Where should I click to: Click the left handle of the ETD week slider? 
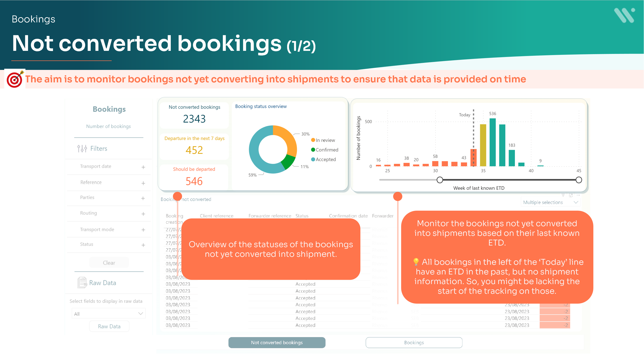tap(440, 180)
